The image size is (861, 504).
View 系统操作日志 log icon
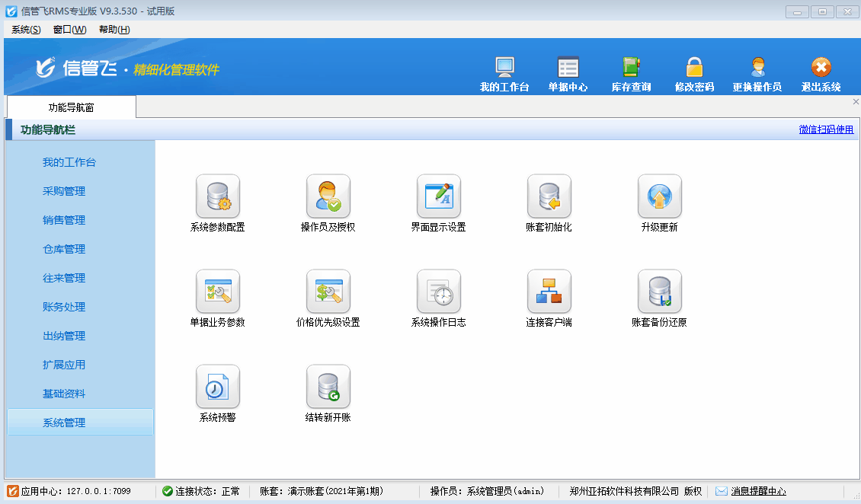(439, 292)
